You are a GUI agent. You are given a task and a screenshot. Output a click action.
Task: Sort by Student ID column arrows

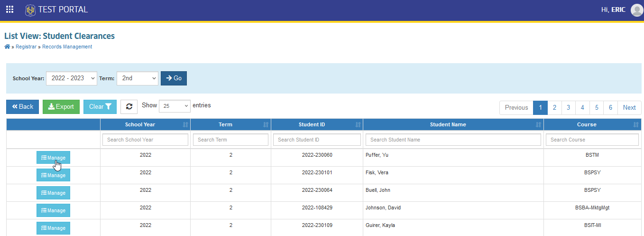pos(358,124)
